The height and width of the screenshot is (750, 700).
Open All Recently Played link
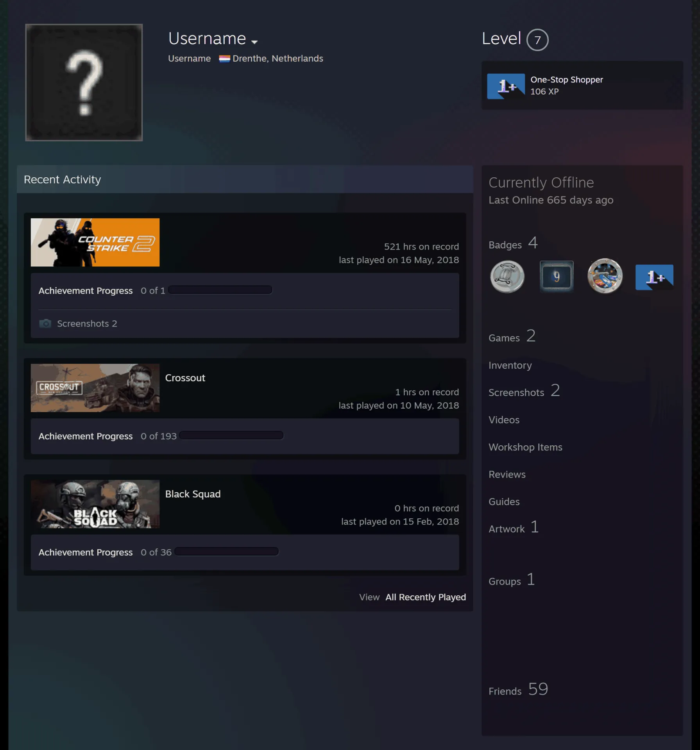(425, 597)
